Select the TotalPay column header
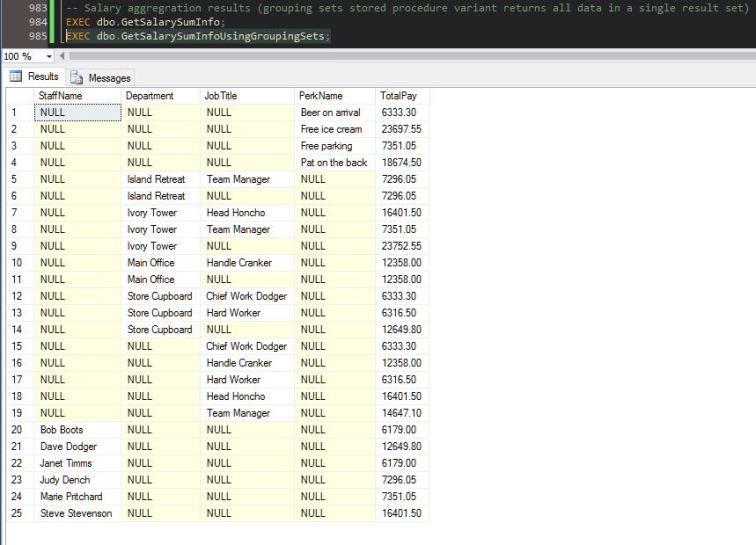The height and width of the screenshot is (545, 756). coord(402,95)
